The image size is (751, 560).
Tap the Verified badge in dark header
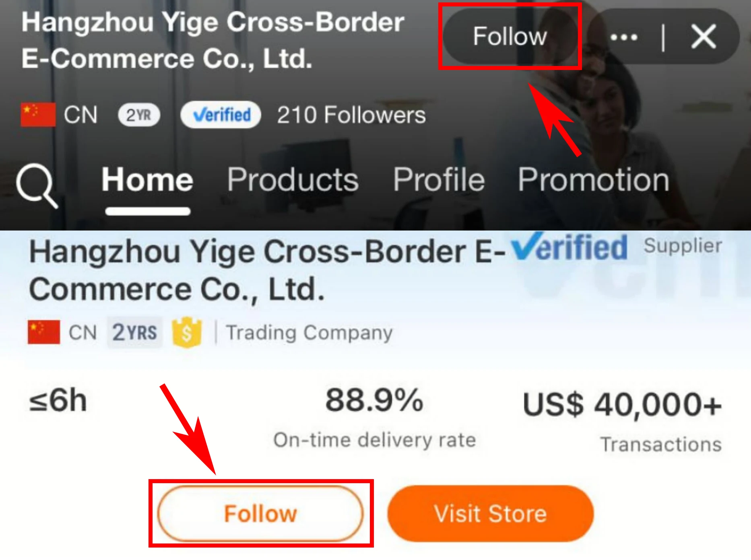221,115
